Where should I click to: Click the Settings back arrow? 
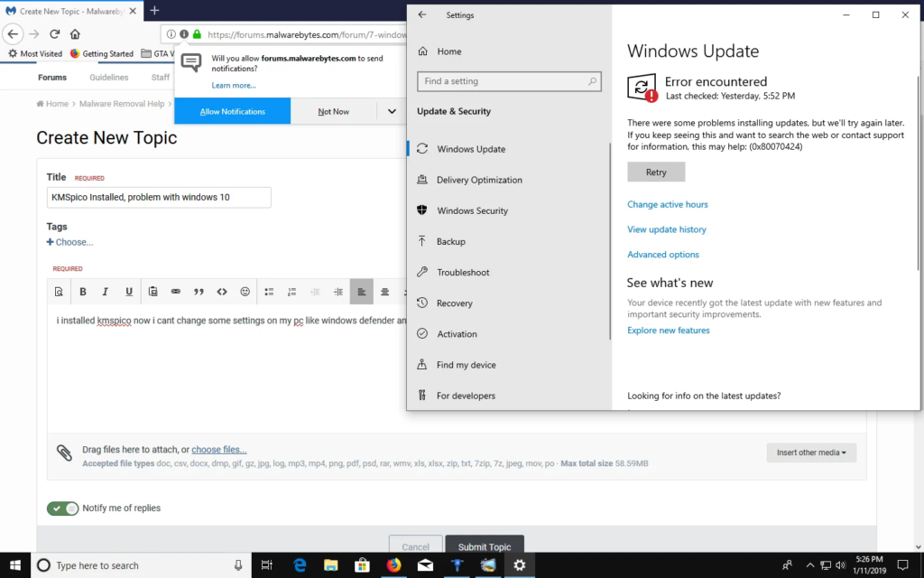point(422,14)
